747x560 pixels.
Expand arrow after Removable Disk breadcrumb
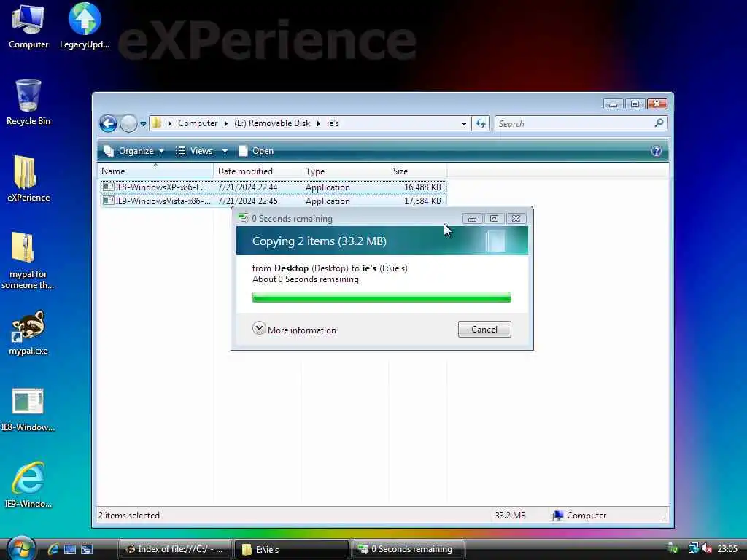click(x=318, y=124)
